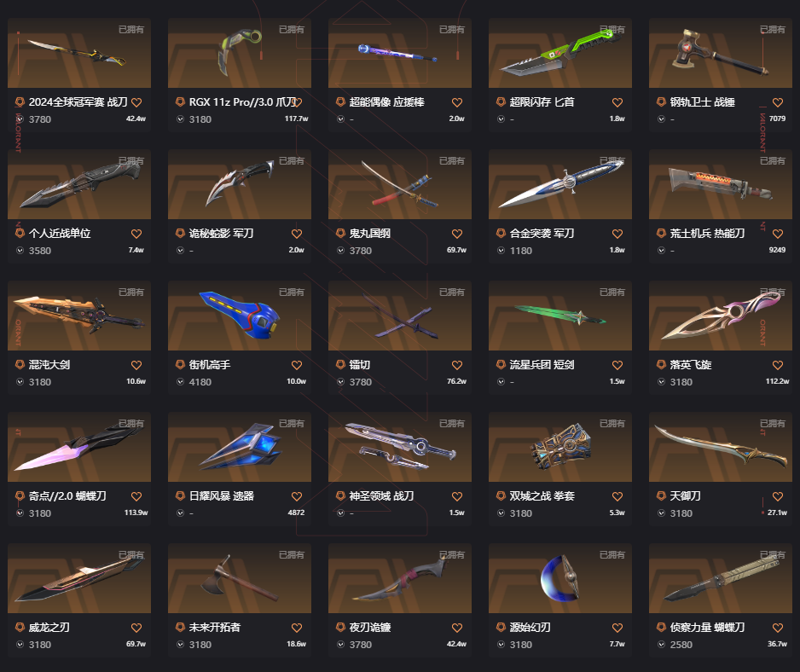Open the 未来开拓者 axe preview image

tap(240, 578)
